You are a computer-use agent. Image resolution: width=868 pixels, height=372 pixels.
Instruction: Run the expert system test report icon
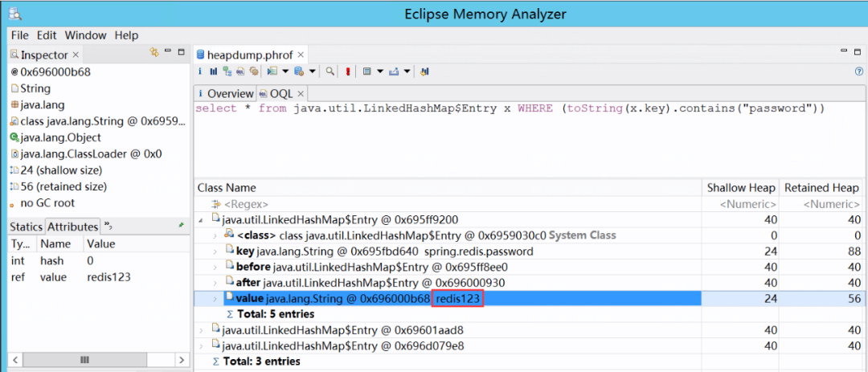pos(272,72)
